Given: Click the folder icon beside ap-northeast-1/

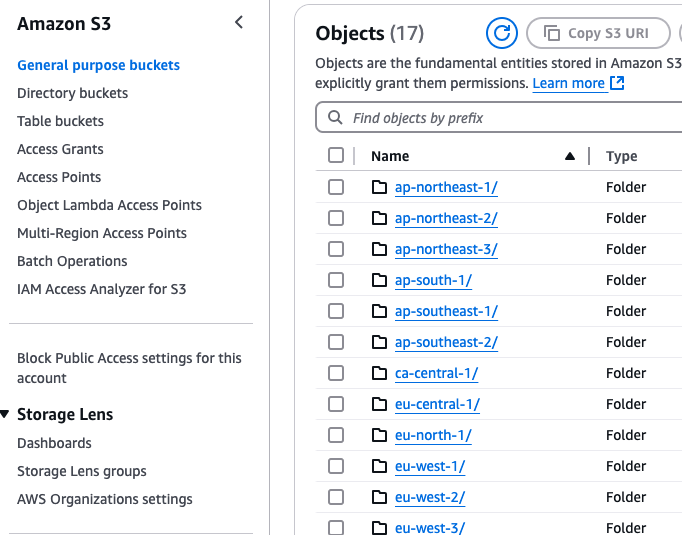Looking at the screenshot, I should 379,187.
